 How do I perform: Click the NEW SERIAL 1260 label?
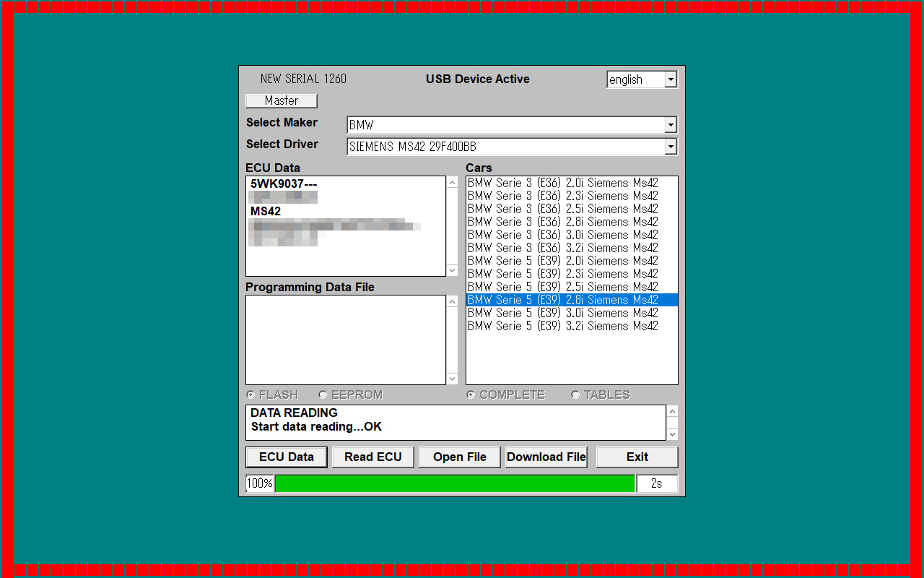click(x=303, y=79)
